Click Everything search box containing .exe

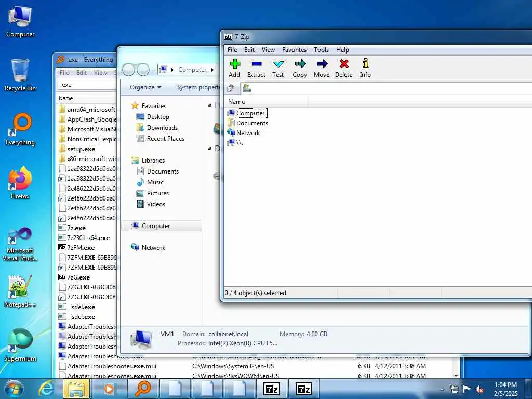[x=87, y=85]
